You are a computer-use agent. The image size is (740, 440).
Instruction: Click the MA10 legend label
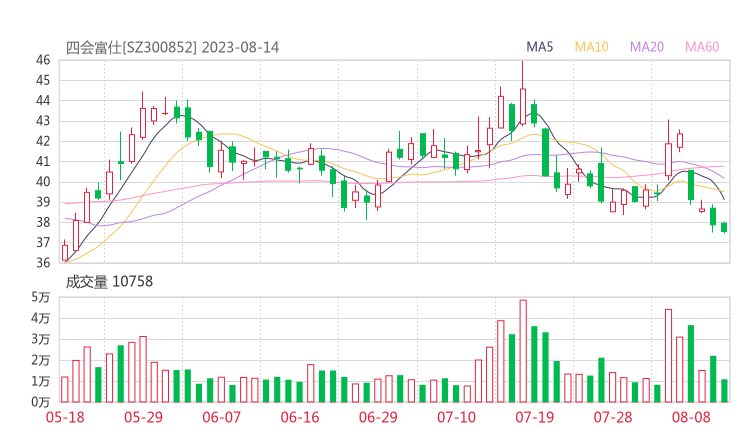click(591, 47)
